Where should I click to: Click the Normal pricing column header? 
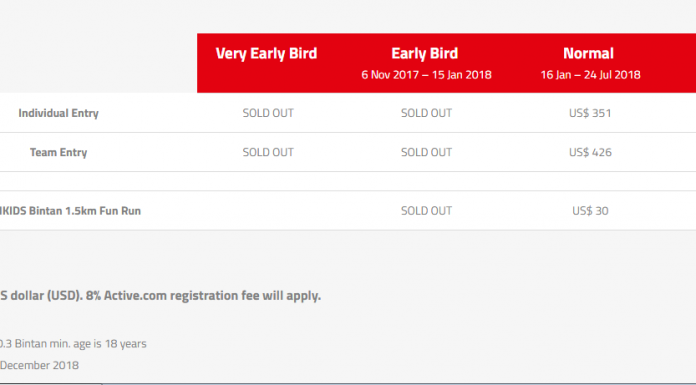(x=589, y=54)
